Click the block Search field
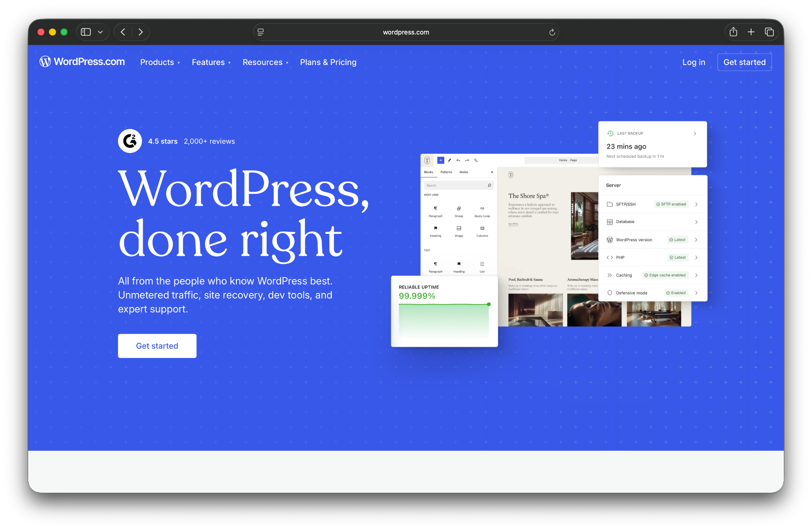The width and height of the screenshot is (812, 530). point(459,185)
